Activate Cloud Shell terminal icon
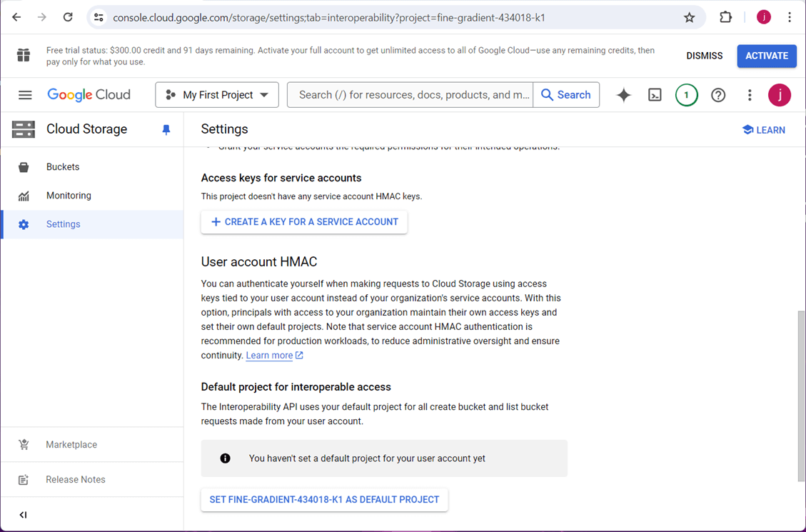 click(655, 95)
